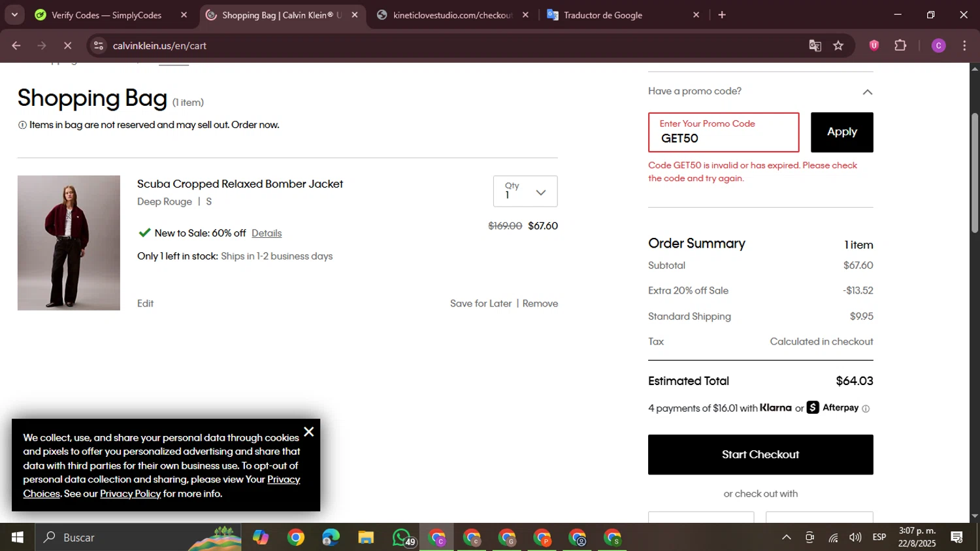Switch ESP keyboard language indicator
Image resolution: width=980 pixels, height=551 pixels.
click(x=879, y=537)
